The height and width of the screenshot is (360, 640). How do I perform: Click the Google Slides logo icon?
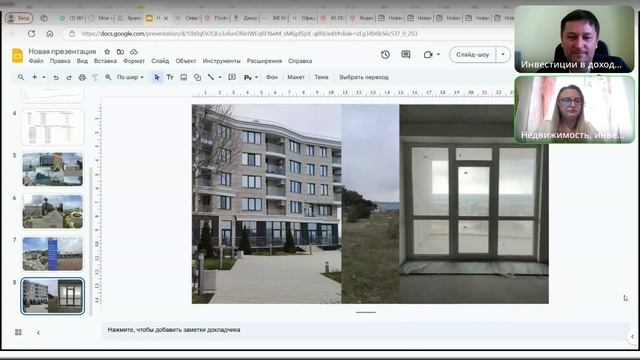point(17,56)
